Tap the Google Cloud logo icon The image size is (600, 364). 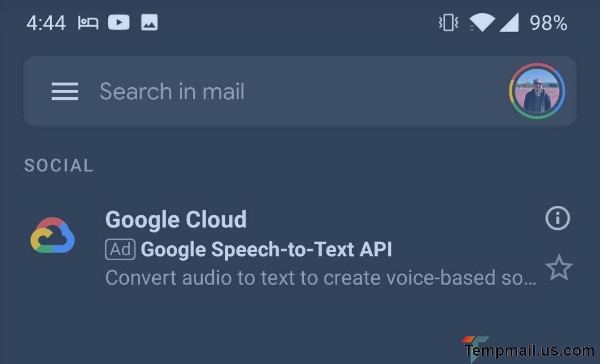[52, 235]
